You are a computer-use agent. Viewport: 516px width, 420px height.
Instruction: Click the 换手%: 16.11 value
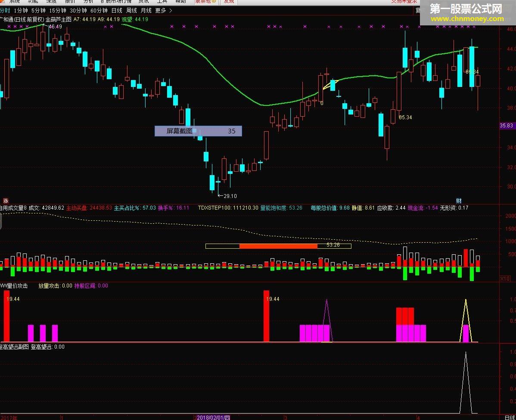coord(174,208)
